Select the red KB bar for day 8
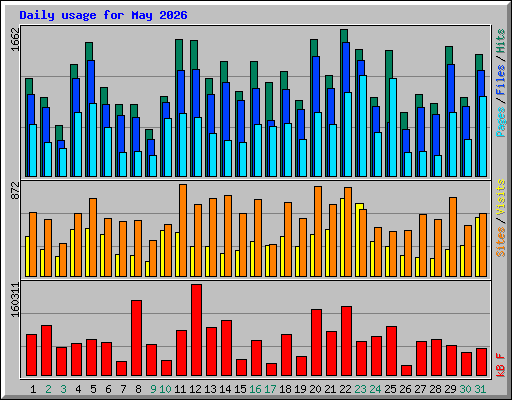The width and height of the screenshot is (512, 400). click(x=136, y=338)
